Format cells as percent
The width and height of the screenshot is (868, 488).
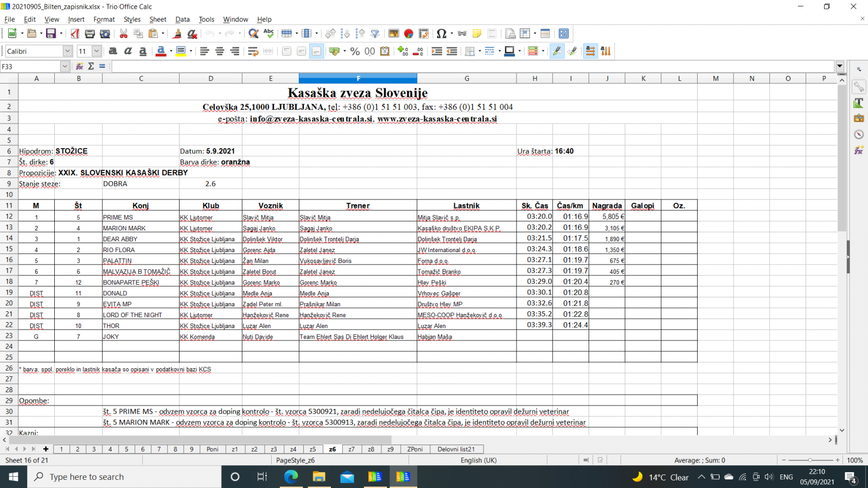tap(355, 51)
